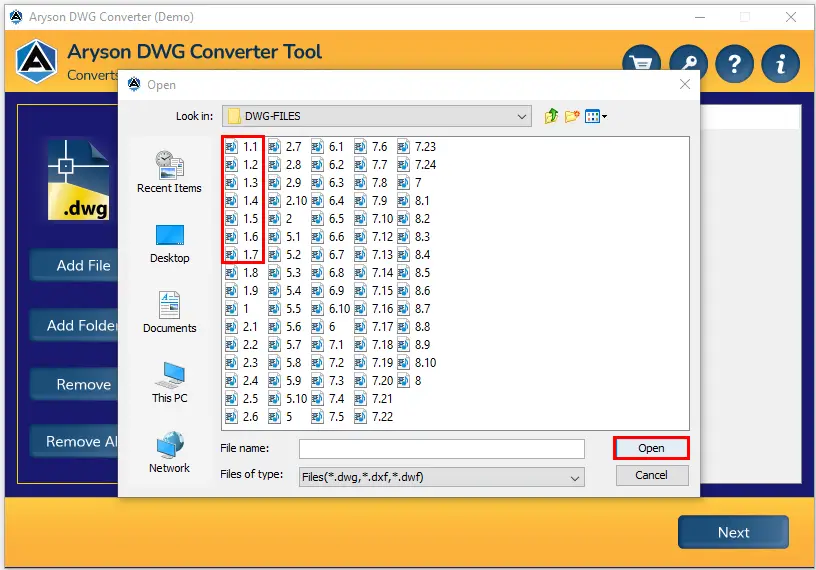Select file 1.7

coord(242,255)
